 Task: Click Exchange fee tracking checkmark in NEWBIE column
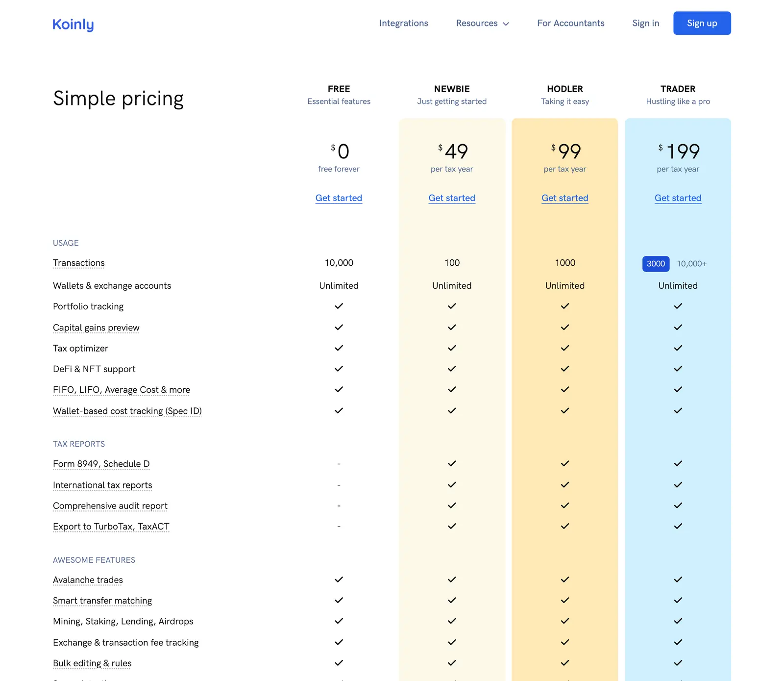[452, 642]
